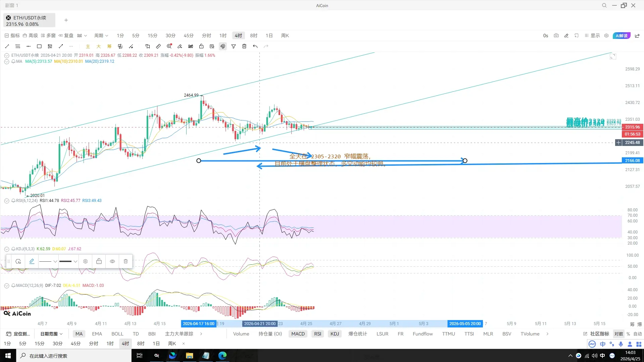Select the 大 gold marker tool
Screen dimensions: 644x362
pos(99,46)
